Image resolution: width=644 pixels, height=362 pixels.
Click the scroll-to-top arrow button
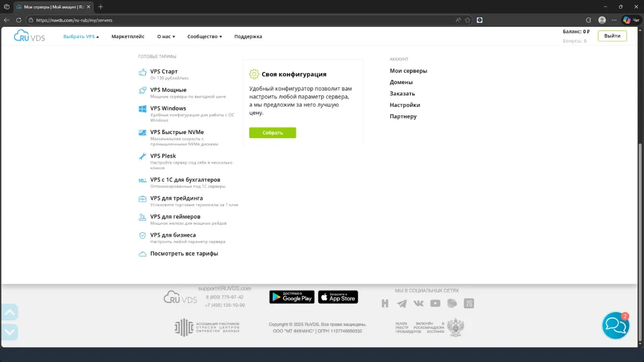(10, 312)
